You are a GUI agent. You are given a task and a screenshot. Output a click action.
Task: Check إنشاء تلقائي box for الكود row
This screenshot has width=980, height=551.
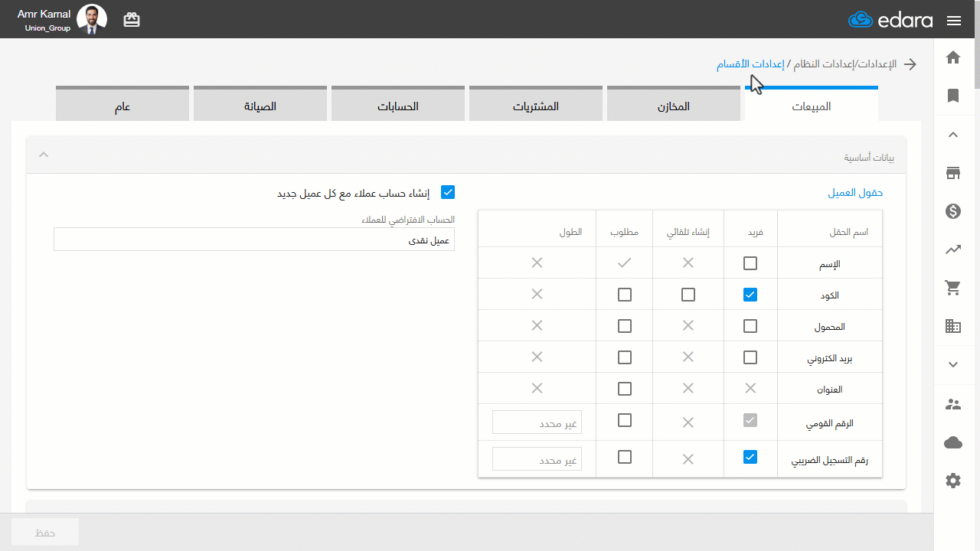click(x=688, y=295)
